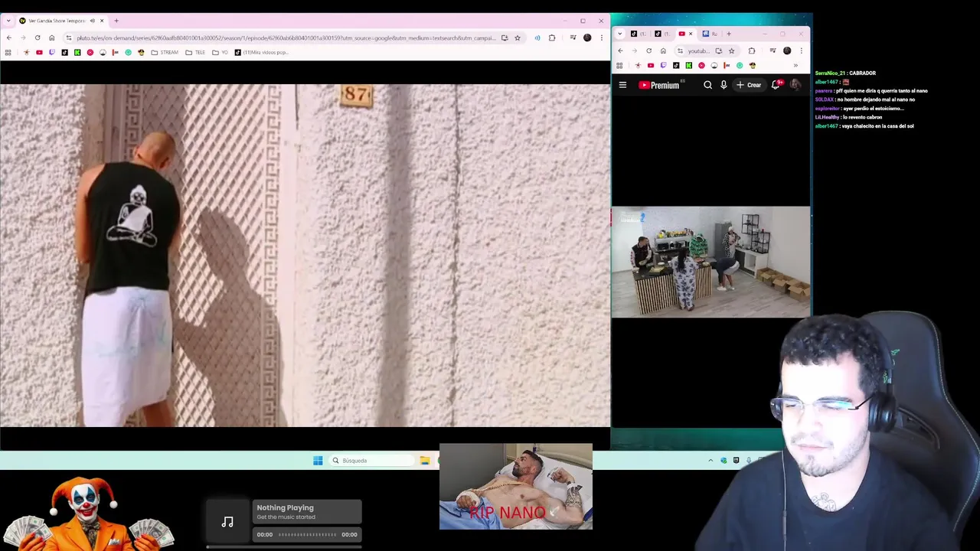Image resolution: width=980 pixels, height=551 pixels.
Task: Open TELE bookmarks folder
Action: click(x=195, y=53)
